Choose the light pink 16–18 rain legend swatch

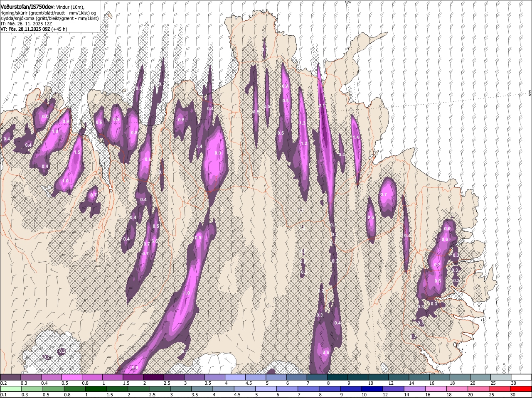pos(436,389)
